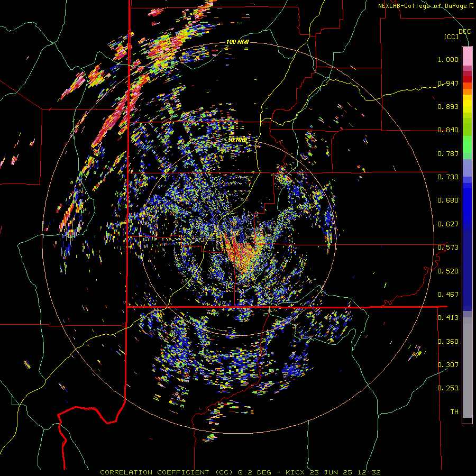
Task: Select the 1.000 scale value
Action: click(448, 59)
